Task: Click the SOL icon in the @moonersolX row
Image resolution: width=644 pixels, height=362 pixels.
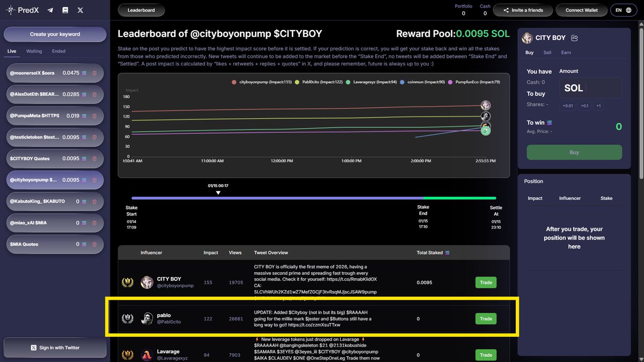Action: point(84,73)
